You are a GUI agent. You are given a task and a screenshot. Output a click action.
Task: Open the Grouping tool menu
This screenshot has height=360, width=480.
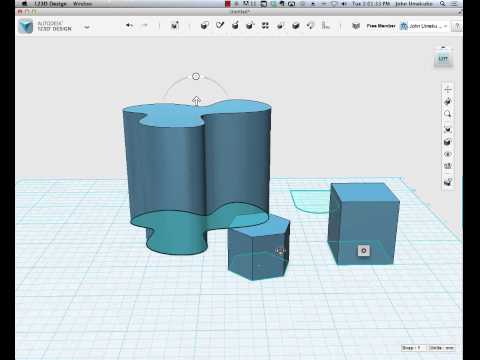pyautogui.click(x=281, y=25)
